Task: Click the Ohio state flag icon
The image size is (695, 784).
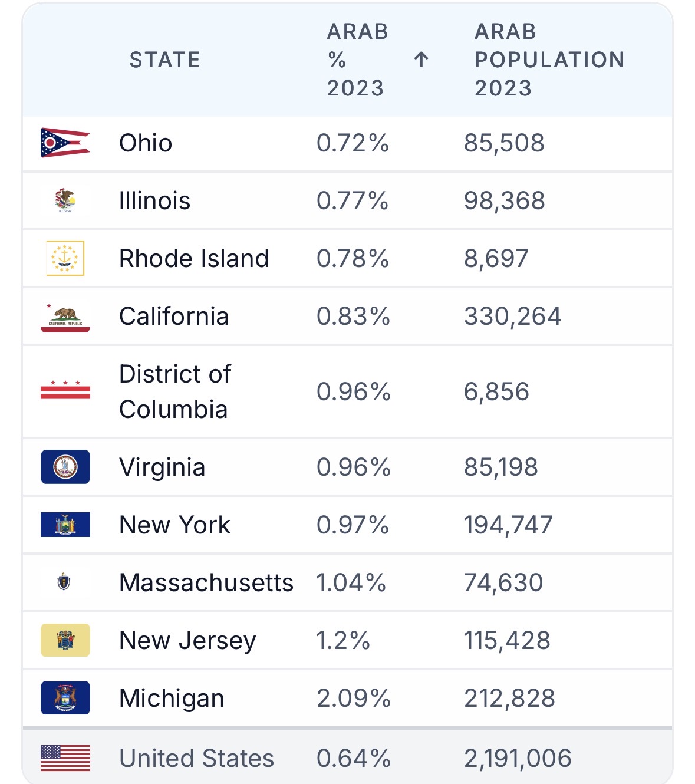Action: [65, 143]
